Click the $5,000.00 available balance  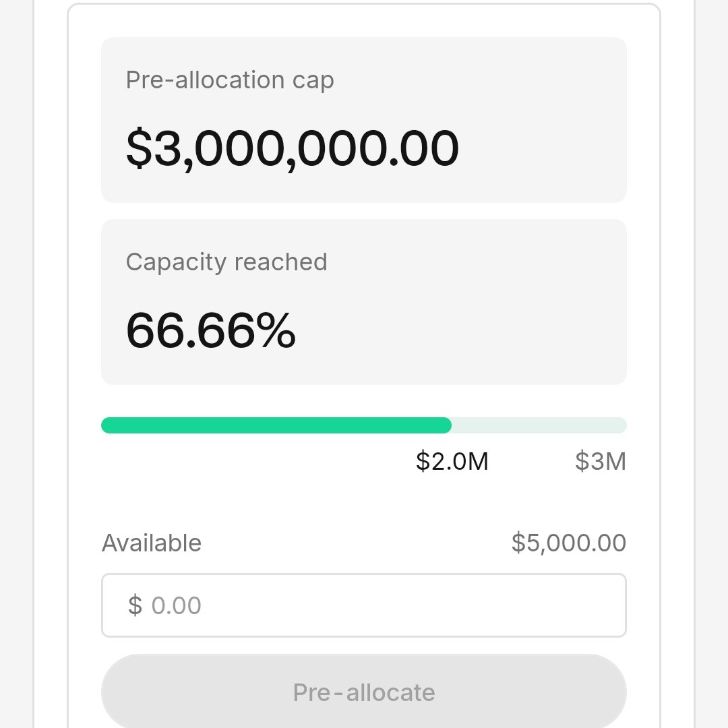point(569,542)
